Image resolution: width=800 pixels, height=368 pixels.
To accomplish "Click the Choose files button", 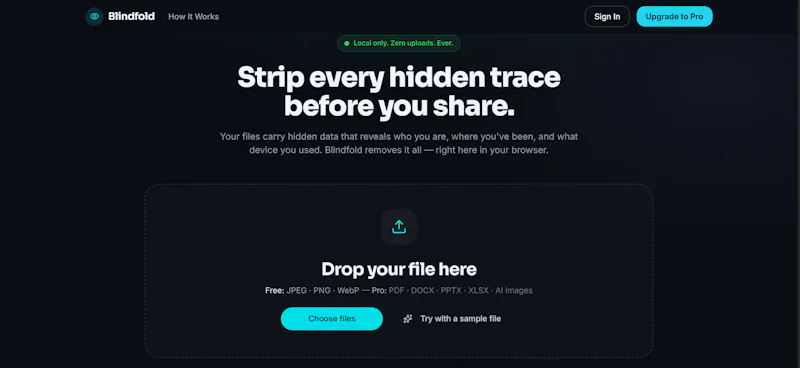I will 332,318.
